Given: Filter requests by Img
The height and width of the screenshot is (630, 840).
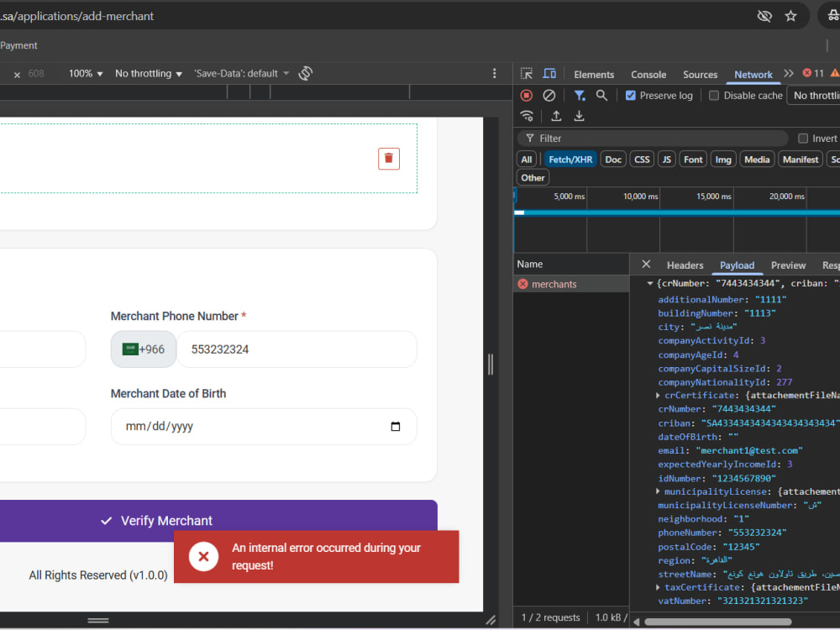Looking at the screenshot, I should point(722,160).
